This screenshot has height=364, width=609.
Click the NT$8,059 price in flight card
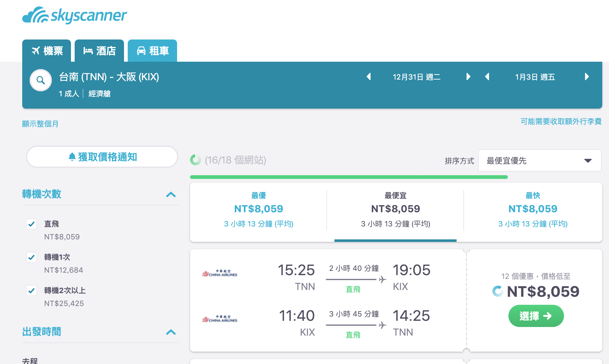[543, 292]
